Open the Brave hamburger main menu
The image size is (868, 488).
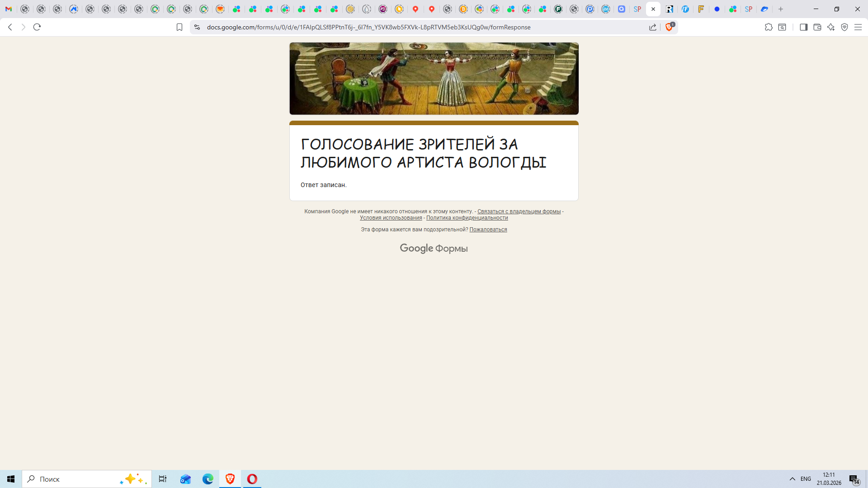coord(858,27)
